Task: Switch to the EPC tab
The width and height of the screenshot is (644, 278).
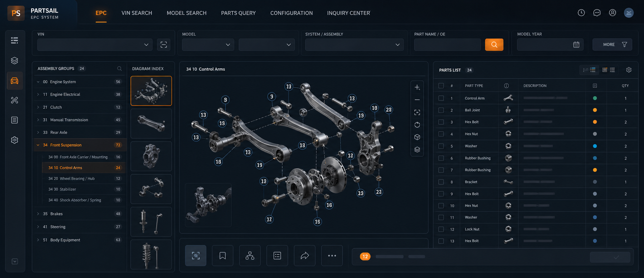Action: [101, 13]
